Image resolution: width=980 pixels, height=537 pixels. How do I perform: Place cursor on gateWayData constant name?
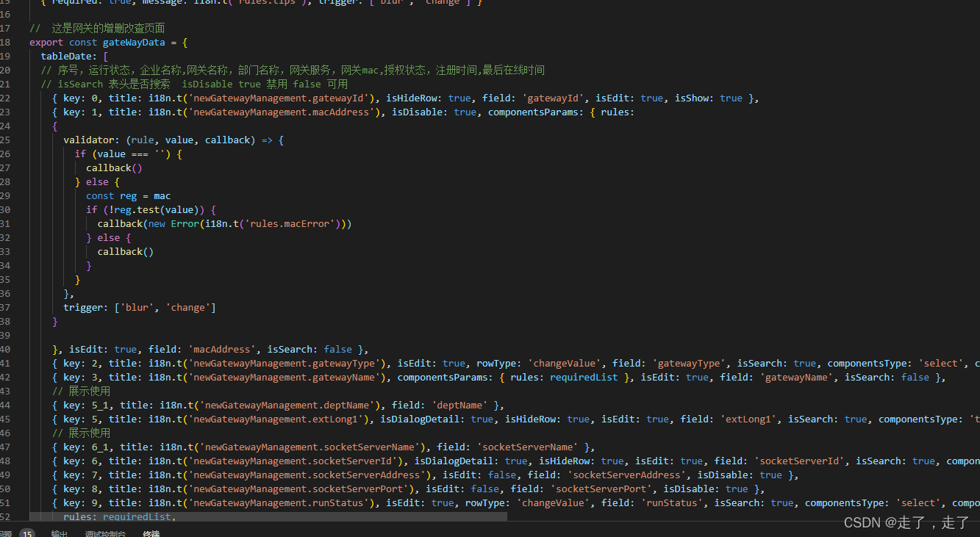pyautogui.click(x=134, y=43)
